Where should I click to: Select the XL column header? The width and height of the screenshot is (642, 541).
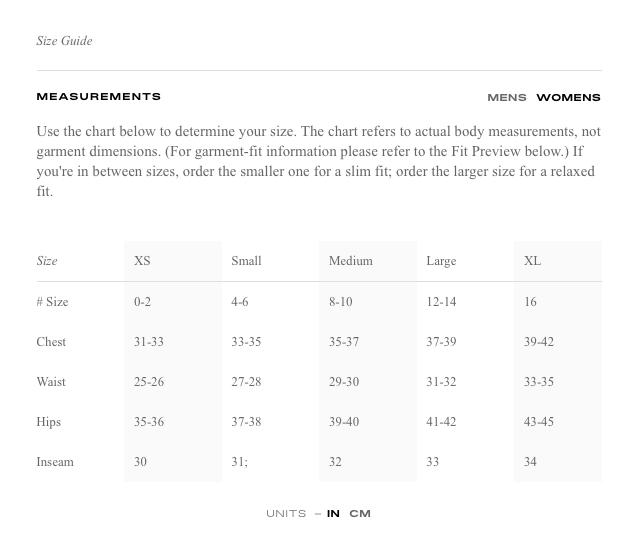tap(532, 261)
